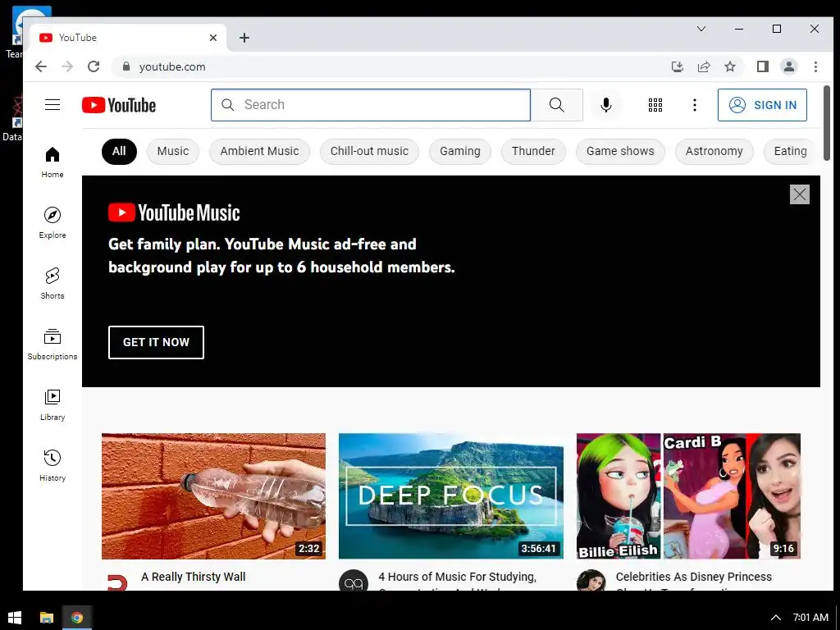840x630 pixels.
Task: Open Library in sidebar
Action: pyautogui.click(x=52, y=404)
